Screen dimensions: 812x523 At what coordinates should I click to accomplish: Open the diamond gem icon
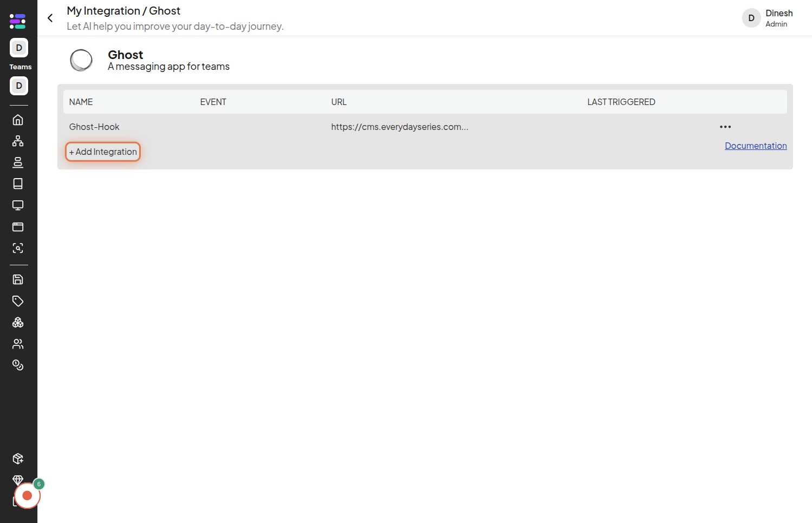[18, 479]
